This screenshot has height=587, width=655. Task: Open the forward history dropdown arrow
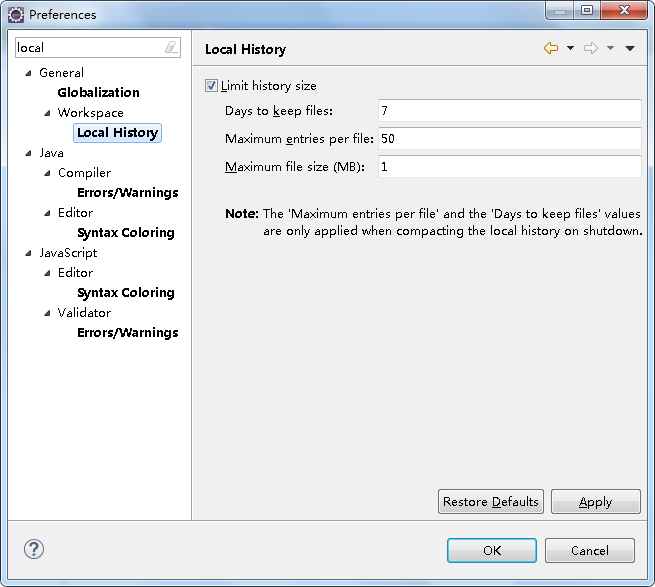610,48
